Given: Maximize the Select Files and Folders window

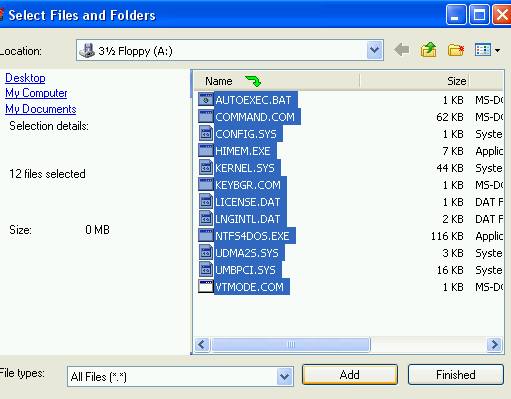Looking at the screenshot, I should (x=479, y=15).
